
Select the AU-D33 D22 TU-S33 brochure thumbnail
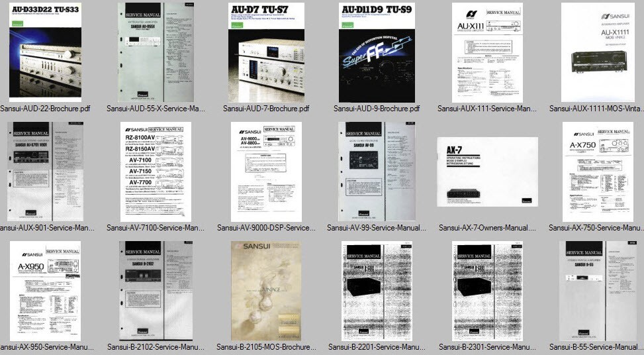click(x=45, y=52)
